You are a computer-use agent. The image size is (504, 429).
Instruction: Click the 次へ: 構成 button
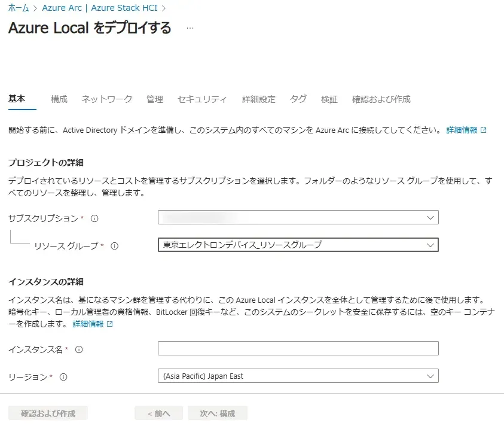(218, 412)
